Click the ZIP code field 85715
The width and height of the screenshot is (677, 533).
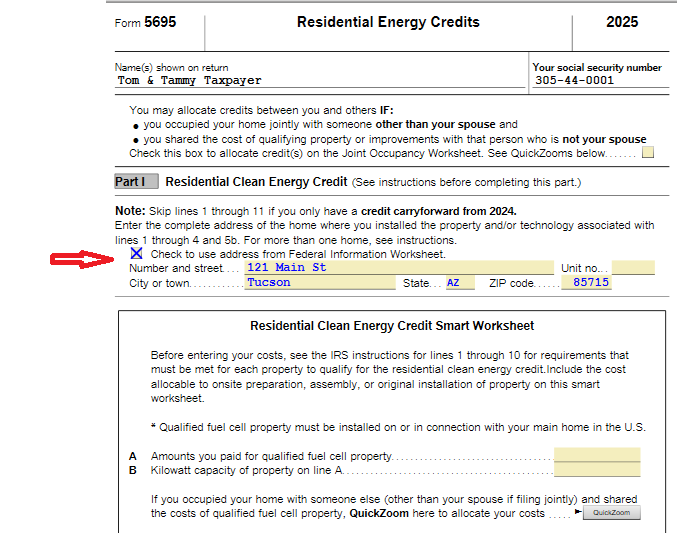pos(586,282)
